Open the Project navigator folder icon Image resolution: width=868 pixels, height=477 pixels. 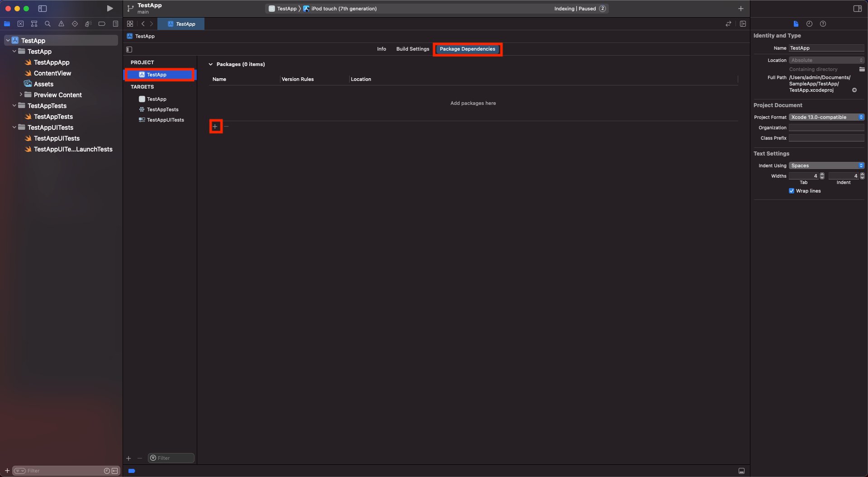click(7, 24)
